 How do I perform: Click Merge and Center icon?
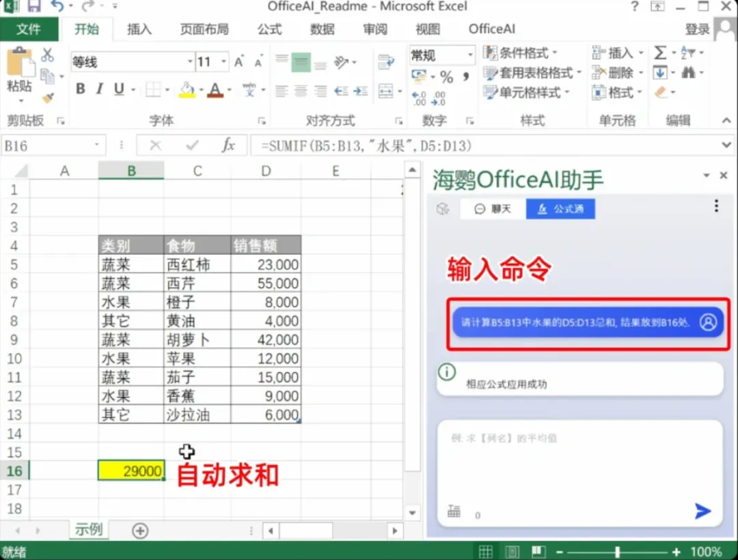[x=386, y=91]
